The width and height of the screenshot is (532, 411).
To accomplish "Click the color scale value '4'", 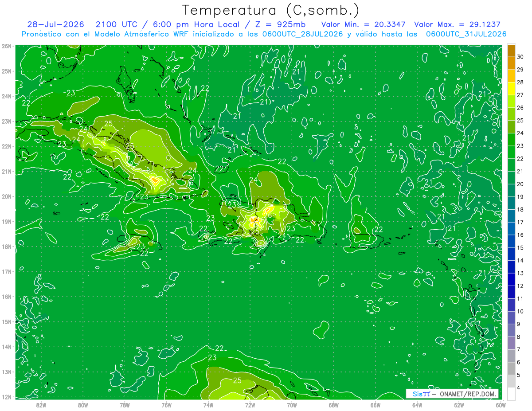I will [x=519, y=388].
